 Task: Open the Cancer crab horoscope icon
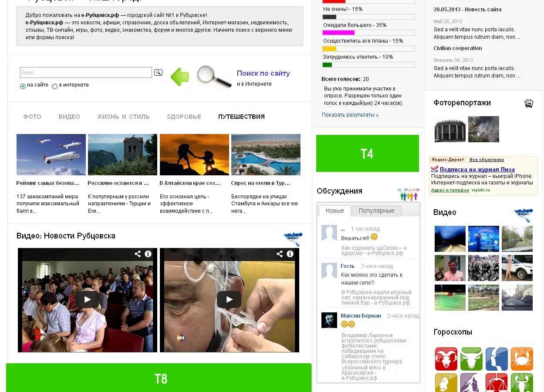tap(522, 359)
